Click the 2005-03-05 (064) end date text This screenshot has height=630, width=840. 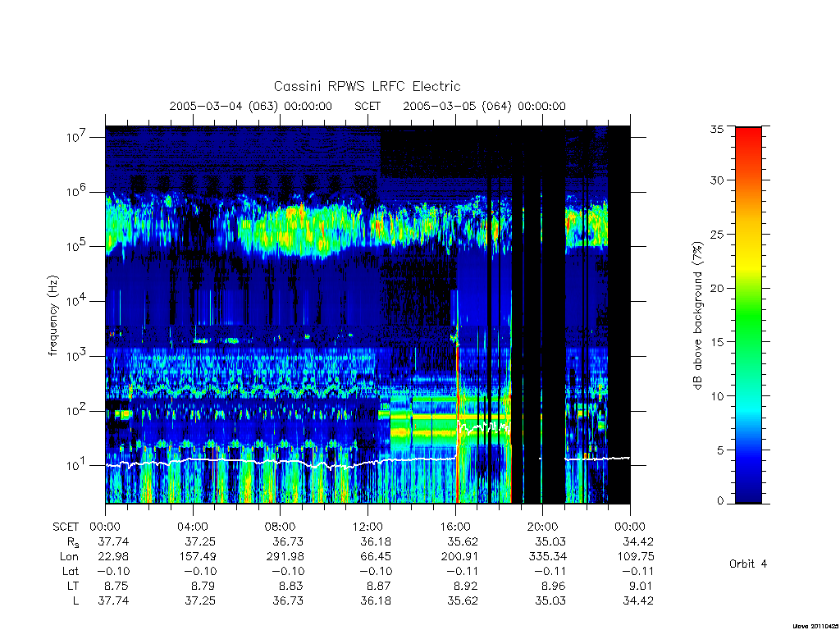pos(457,106)
